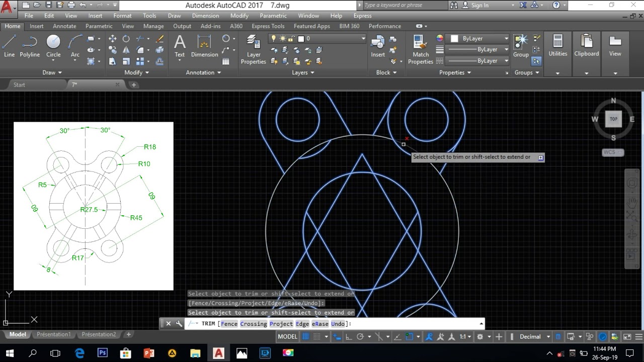Screen dimensions: 644x362
Task: Click the MODEL space button in status bar
Action: click(x=287, y=337)
